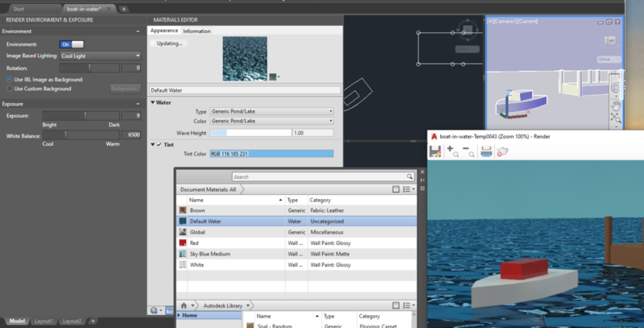644x328 pixels.
Task: Click the Tint Color RGB swatch
Action: click(270, 153)
